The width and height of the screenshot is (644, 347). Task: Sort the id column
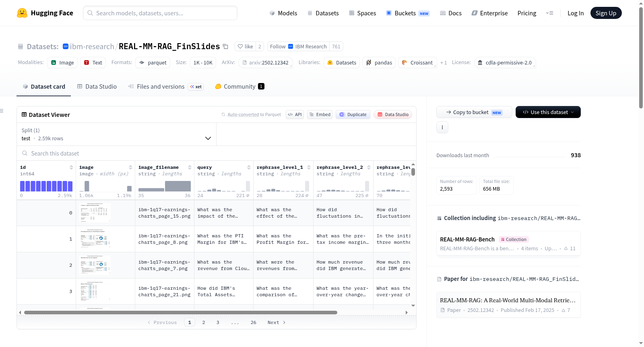[x=71, y=167]
